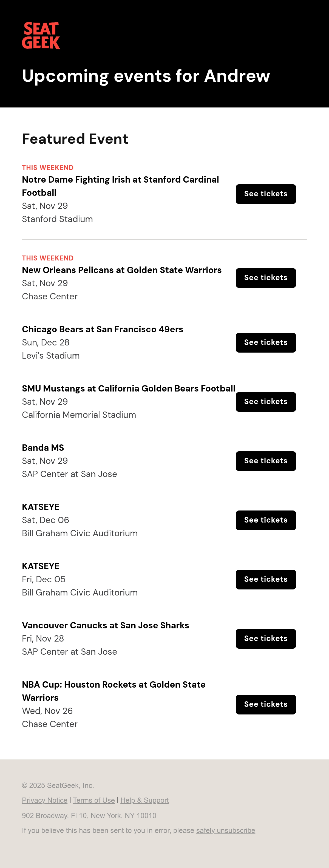
Task: See tickets for SMU at California
Action: tap(266, 402)
